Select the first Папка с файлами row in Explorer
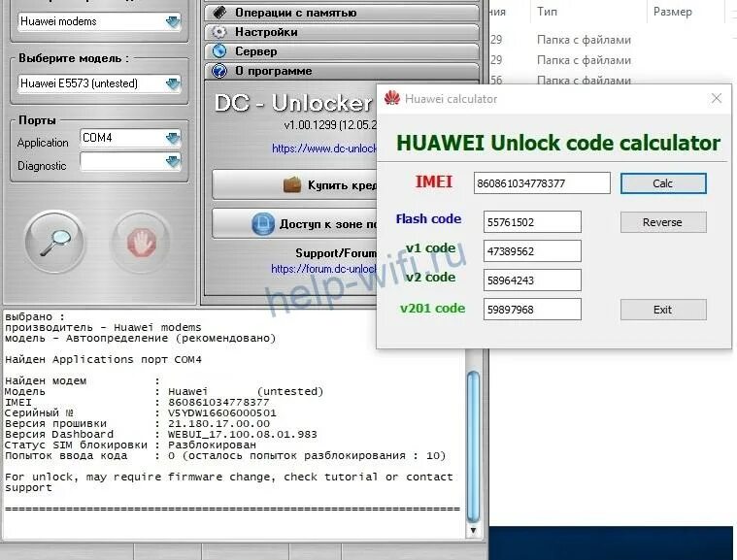The image size is (737, 560). pos(584,40)
